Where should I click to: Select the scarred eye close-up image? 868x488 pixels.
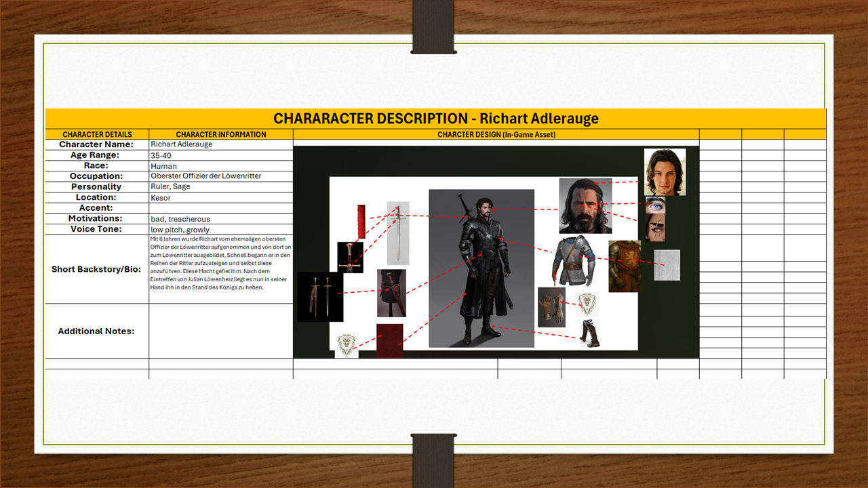[x=655, y=227]
